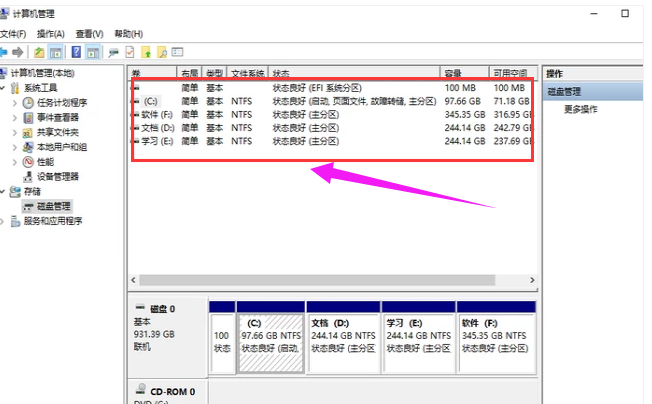Click the Back arrow toolbar icon
The image size is (652, 404).
click(6, 51)
